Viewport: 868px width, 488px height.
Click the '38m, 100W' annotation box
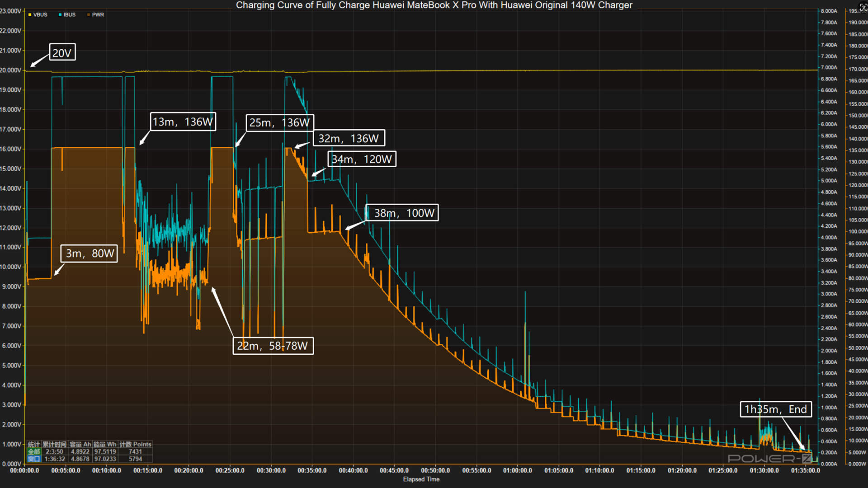tap(402, 213)
